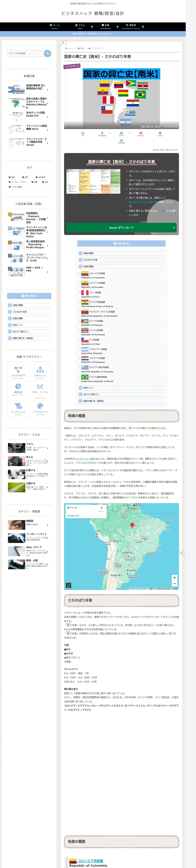
Task: Open the マネジメント subcategory tile
Action: (x=40, y=372)
